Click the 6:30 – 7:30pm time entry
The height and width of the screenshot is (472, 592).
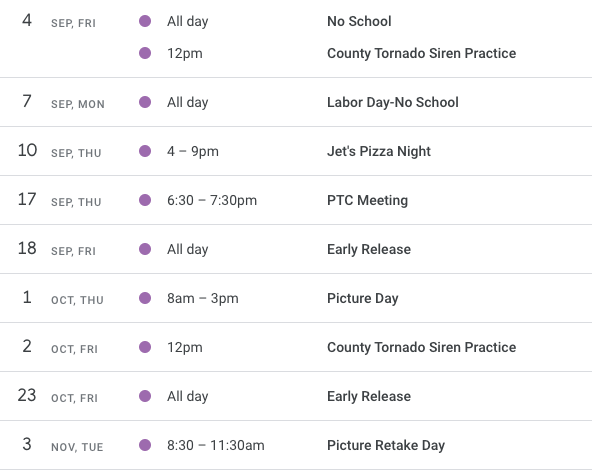[212, 200]
